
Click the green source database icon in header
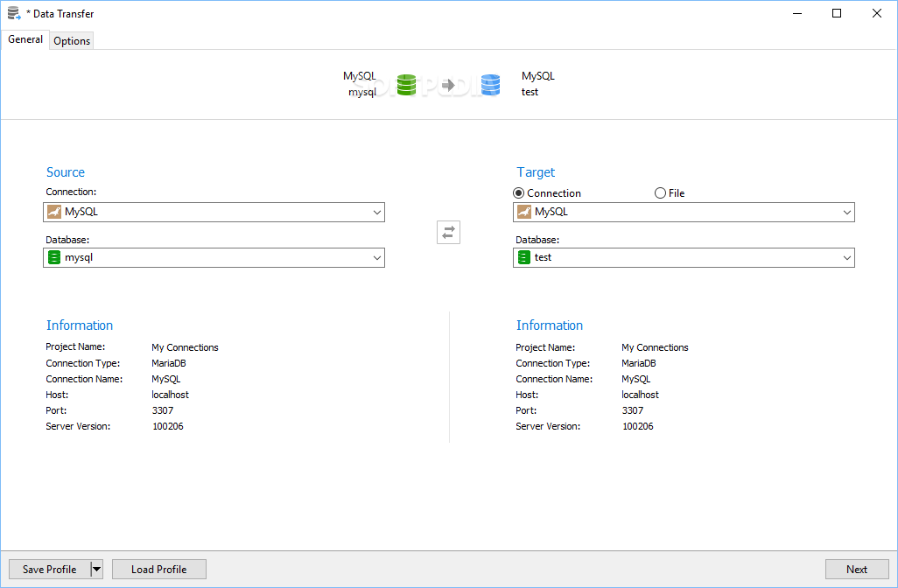pyautogui.click(x=407, y=85)
